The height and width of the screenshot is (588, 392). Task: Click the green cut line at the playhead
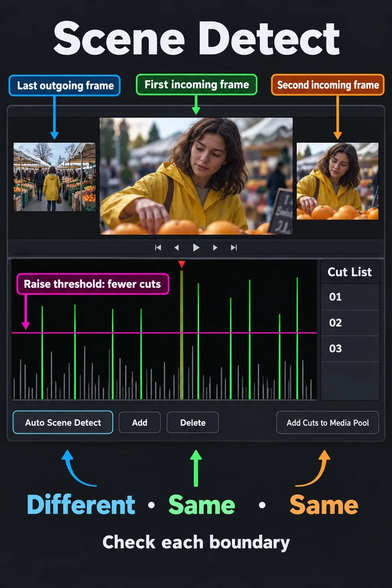[182, 335]
